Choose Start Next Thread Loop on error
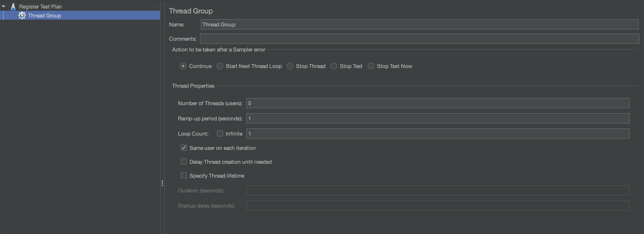This screenshot has width=644, height=234. pyautogui.click(x=220, y=66)
